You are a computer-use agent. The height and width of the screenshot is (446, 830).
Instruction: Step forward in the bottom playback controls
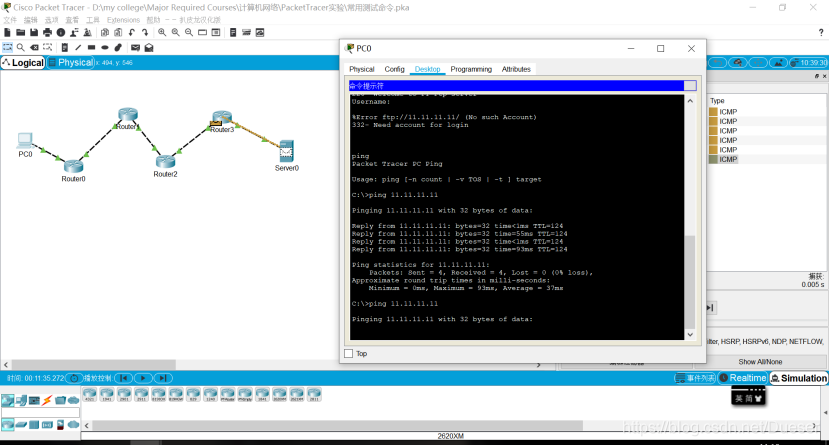click(163, 378)
